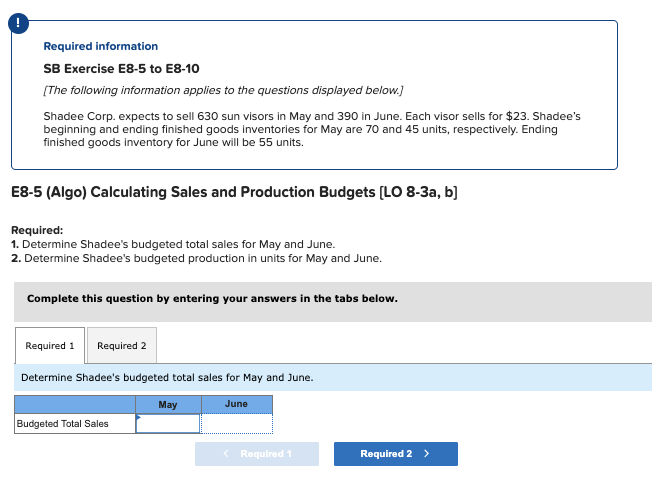
Task: Switch to the Required 1 tab
Action: pyautogui.click(x=50, y=346)
